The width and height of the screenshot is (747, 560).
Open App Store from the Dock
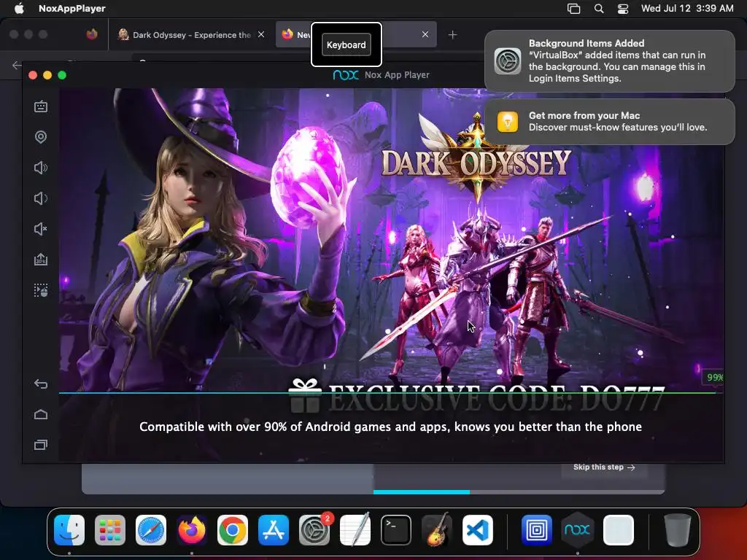click(x=274, y=530)
